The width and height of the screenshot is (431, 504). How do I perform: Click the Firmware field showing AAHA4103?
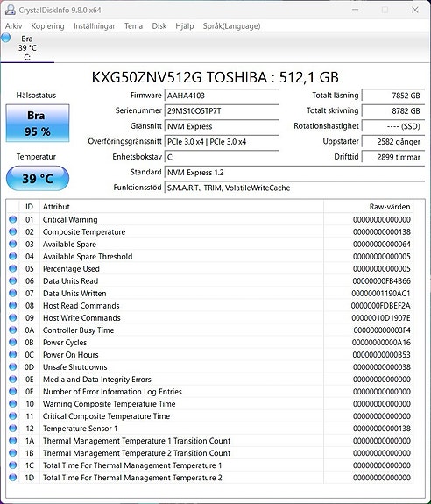222,96
